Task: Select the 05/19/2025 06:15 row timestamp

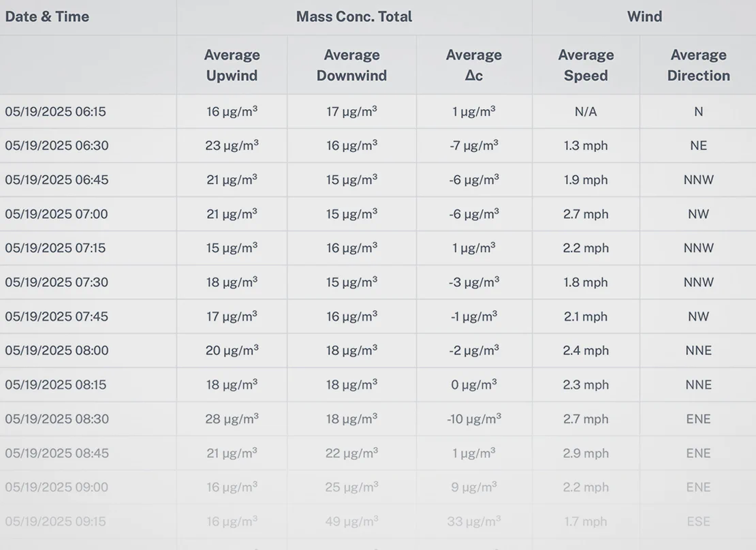Action: click(x=55, y=112)
